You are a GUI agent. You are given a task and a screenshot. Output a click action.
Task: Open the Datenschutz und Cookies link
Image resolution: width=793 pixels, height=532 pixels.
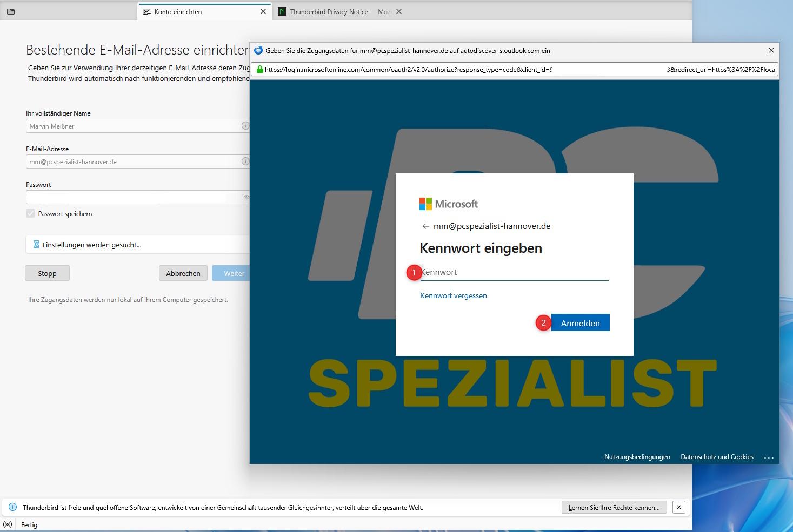(717, 457)
